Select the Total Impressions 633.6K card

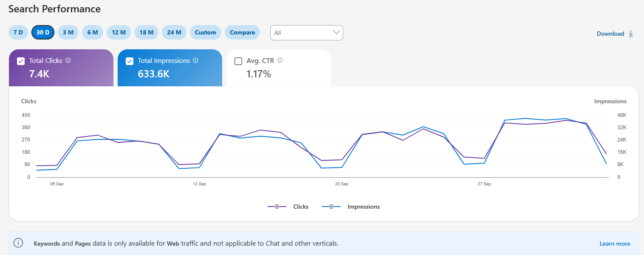pos(170,68)
